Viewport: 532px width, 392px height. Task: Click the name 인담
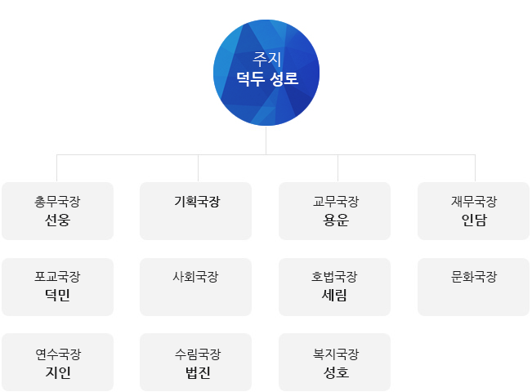pos(473,220)
